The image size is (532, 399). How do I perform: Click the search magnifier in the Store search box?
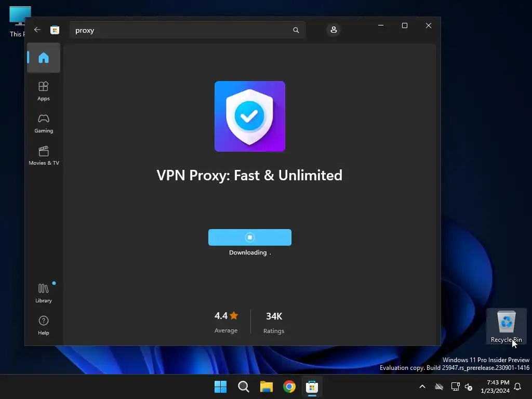(x=296, y=30)
